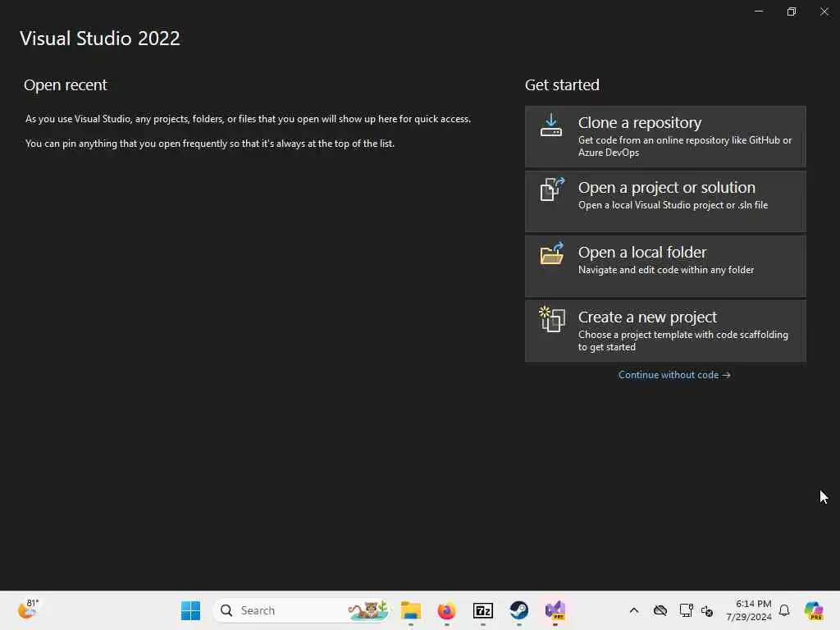
Task: Click the Clone a repository download icon
Action: click(550, 125)
